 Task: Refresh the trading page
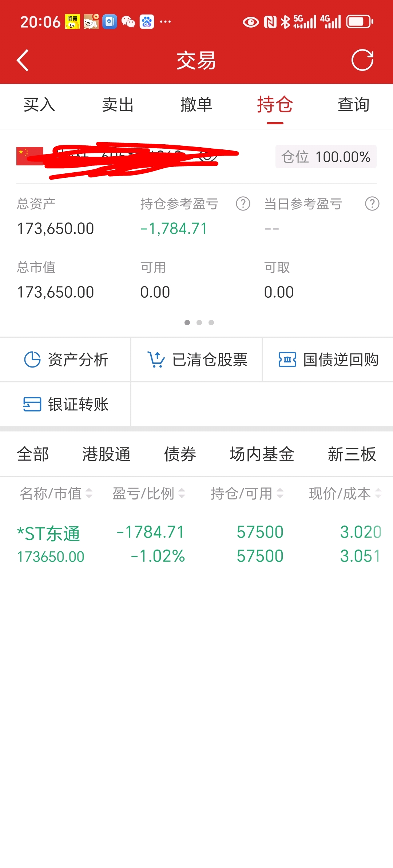(362, 60)
